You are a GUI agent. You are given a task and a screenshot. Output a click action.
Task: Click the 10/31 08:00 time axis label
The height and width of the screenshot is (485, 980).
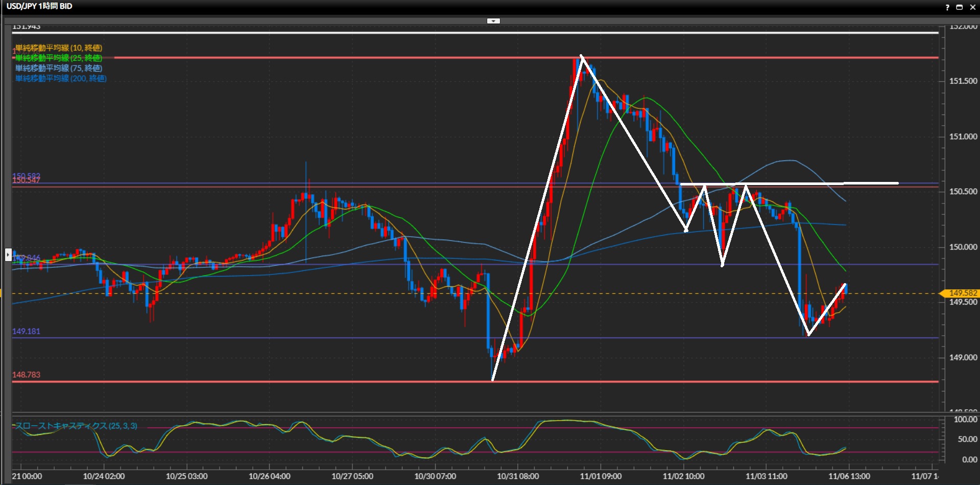(518, 476)
